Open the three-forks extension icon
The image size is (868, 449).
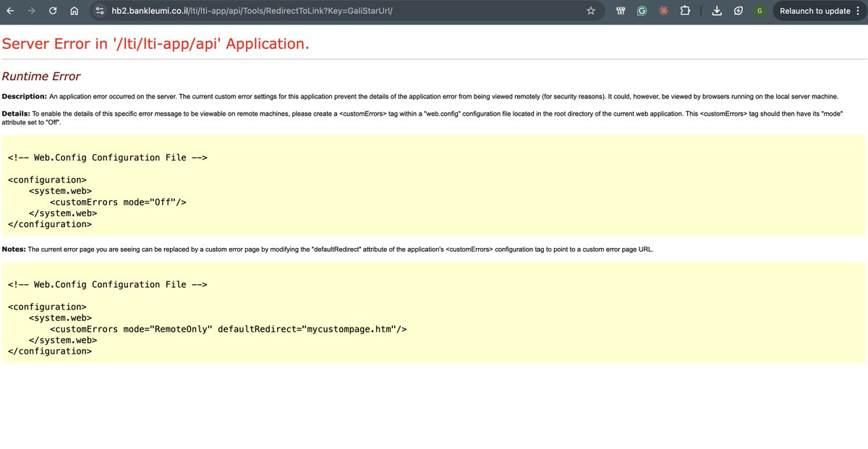pyautogui.click(x=621, y=11)
